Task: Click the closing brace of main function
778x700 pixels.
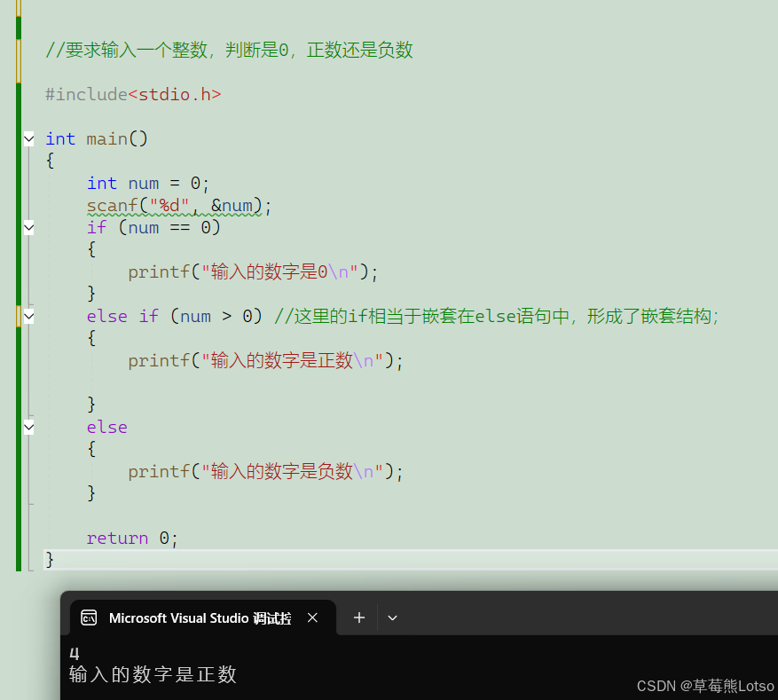Action: pos(49,560)
